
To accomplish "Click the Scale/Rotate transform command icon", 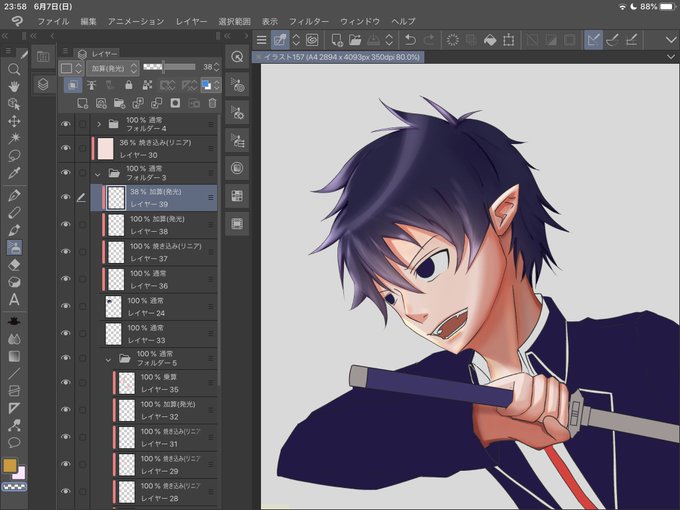I will click(x=509, y=40).
